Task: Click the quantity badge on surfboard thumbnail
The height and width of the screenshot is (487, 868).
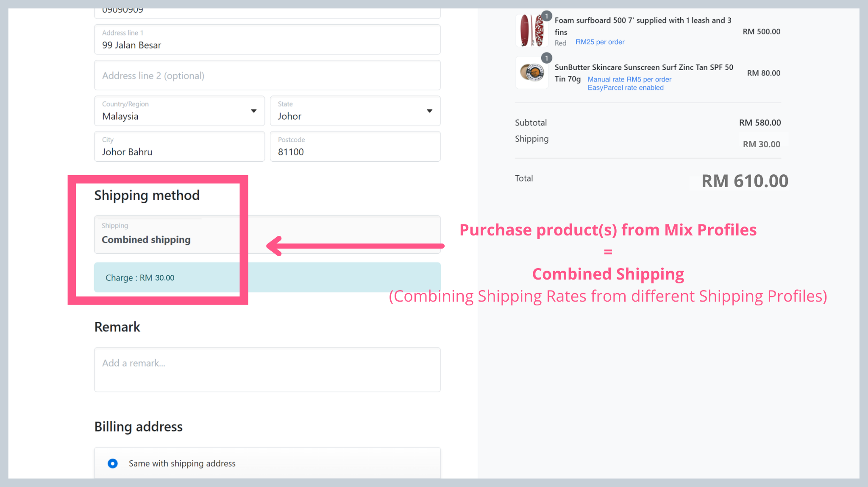Action: click(547, 16)
